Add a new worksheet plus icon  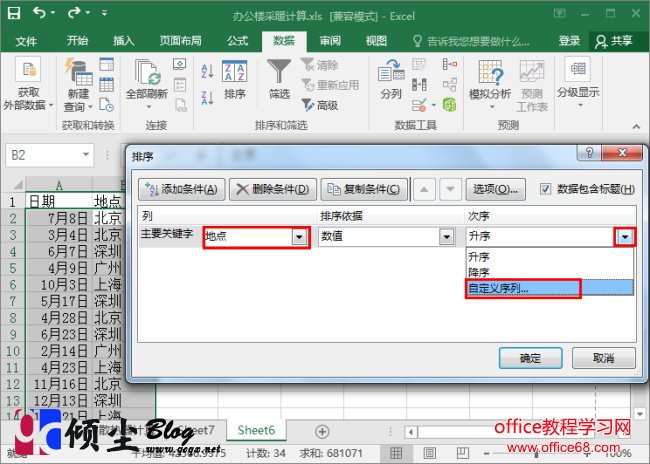pos(322,432)
